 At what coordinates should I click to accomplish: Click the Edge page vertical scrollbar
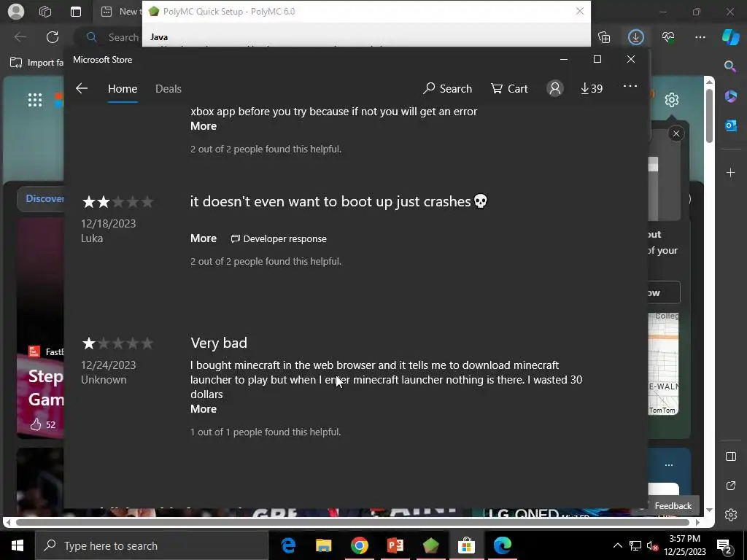(x=709, y=116)
